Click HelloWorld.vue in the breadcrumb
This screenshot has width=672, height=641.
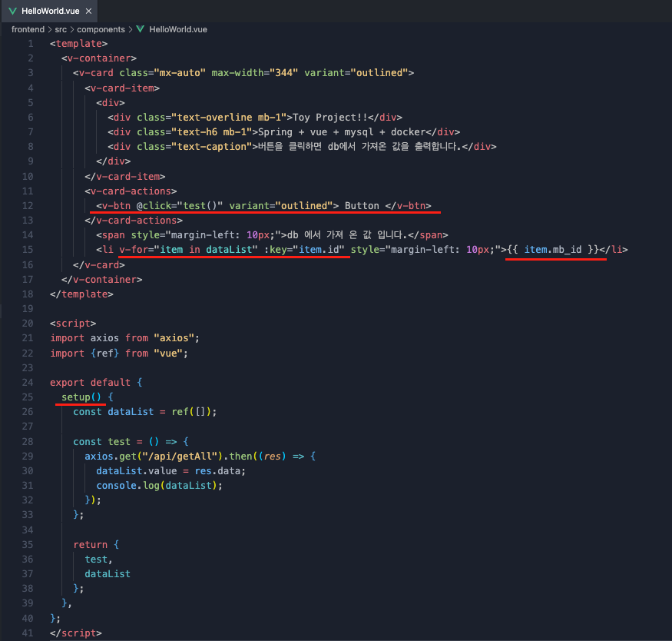point(178,29)
